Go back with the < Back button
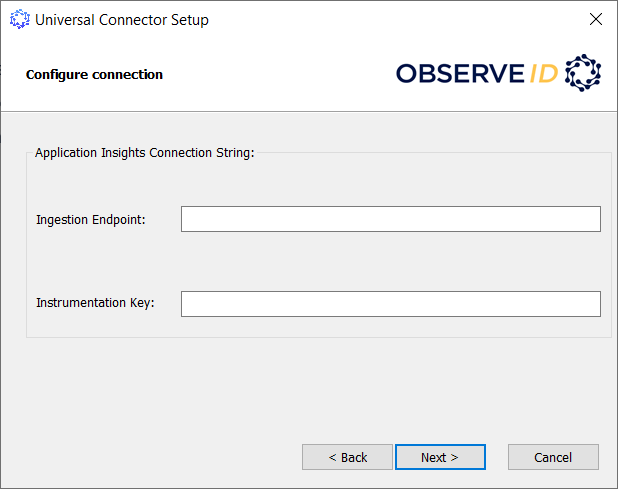 coord(347,457)
